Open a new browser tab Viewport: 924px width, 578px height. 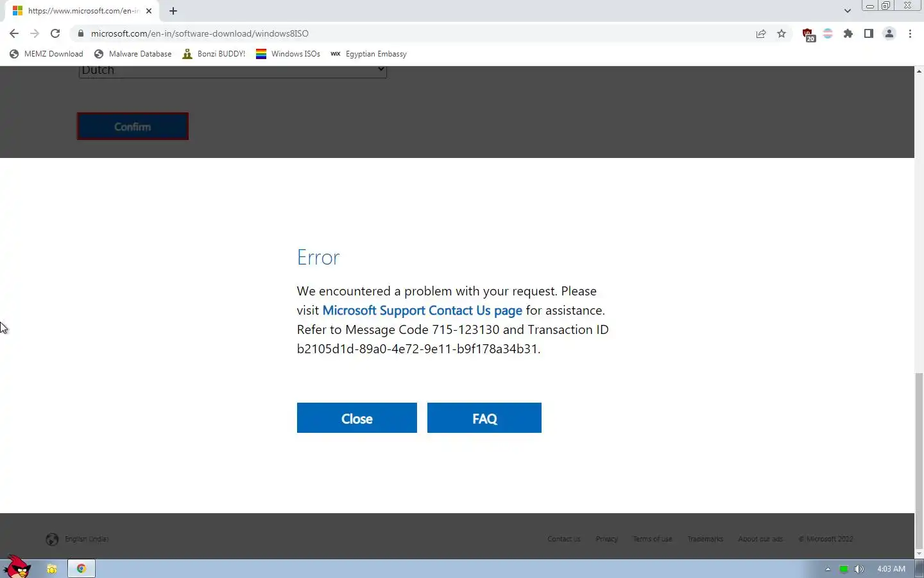pos(173,11)
